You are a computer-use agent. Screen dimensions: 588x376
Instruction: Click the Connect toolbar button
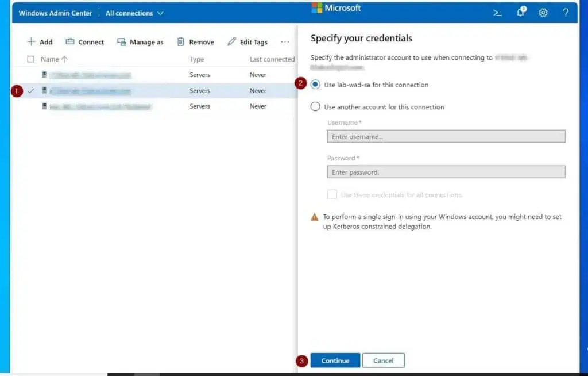[x=85, y=42]
